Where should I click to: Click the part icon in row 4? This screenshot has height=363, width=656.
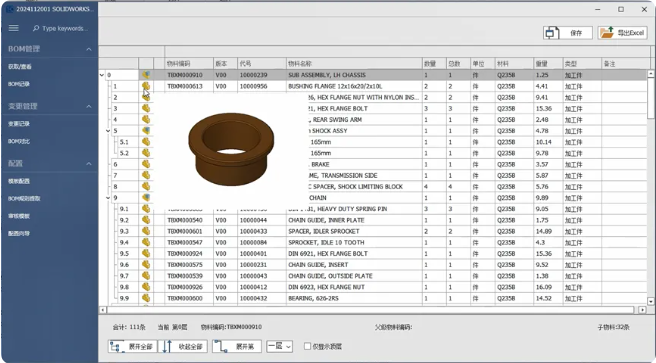tap(146, 120)
